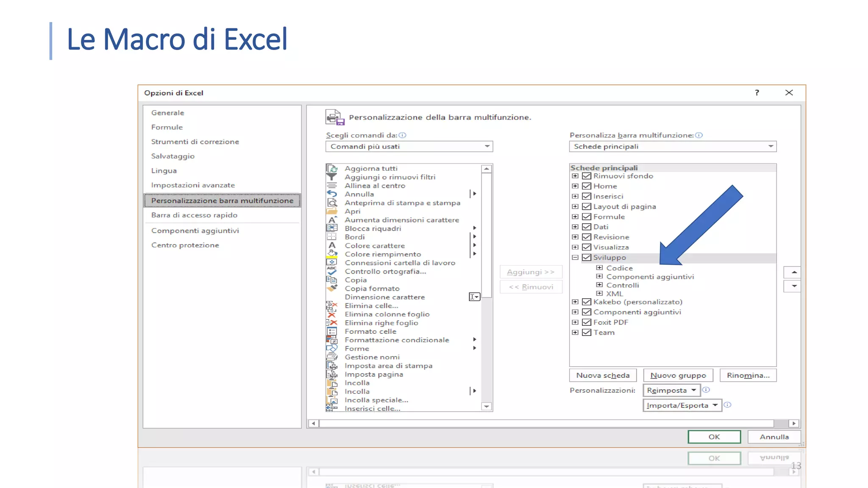Uncheck the Rimuovi sfondo tab checkbox
868x488 pixels.
(x=587, y=176)
